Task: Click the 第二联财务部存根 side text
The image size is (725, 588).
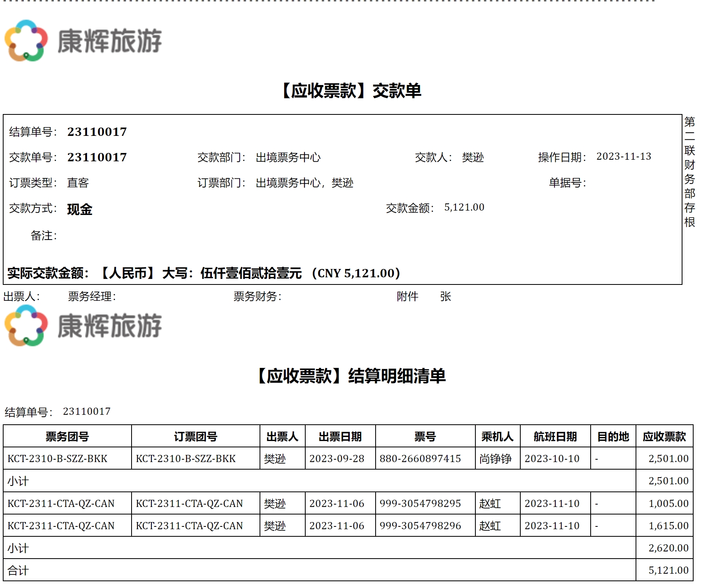Action: pos(690,172)
